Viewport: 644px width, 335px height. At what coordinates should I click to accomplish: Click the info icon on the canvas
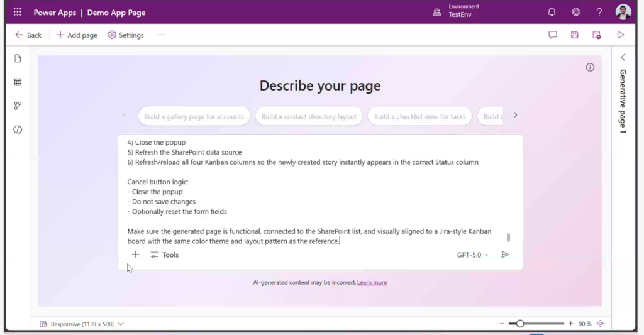pyautogui.click(x=590, y=67)
